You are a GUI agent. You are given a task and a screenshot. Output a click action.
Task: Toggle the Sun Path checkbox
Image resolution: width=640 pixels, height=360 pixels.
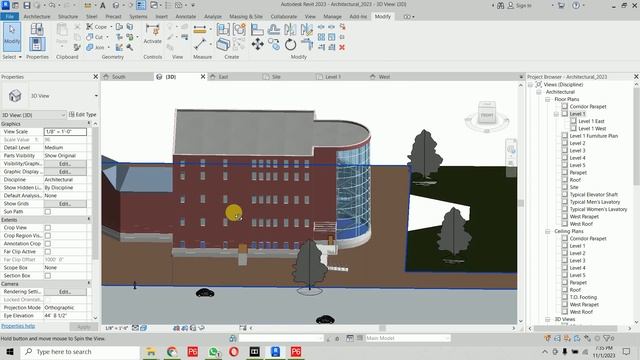(48, 212)
